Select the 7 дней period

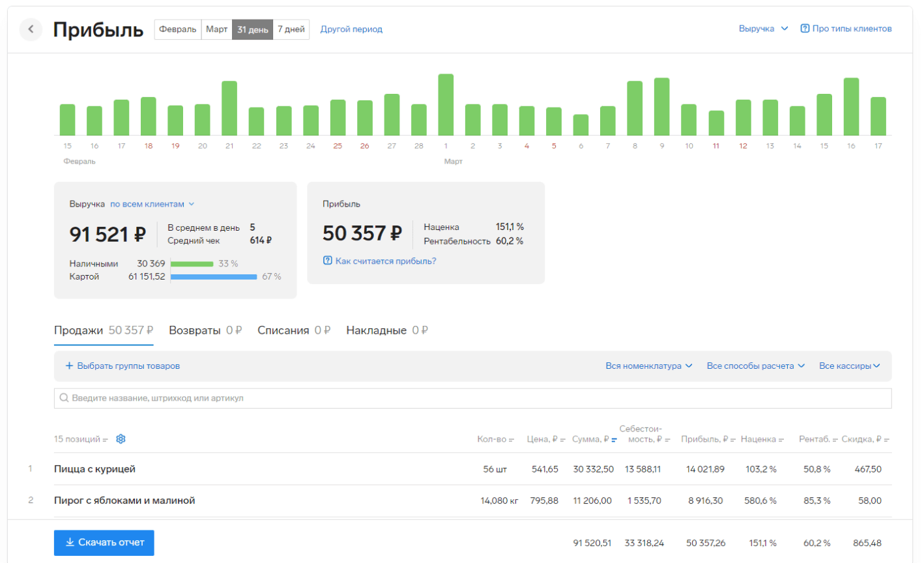coord(291,29)
